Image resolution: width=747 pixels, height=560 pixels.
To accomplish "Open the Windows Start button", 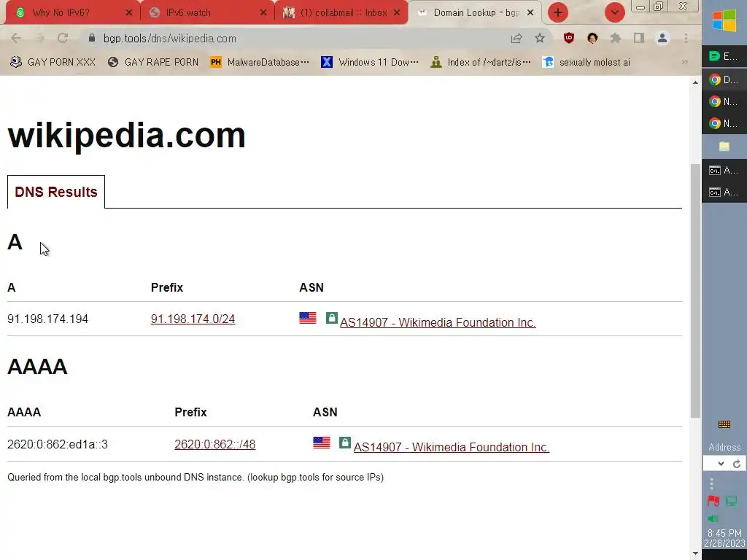I will pyautogui.click(x=724, y=21).
